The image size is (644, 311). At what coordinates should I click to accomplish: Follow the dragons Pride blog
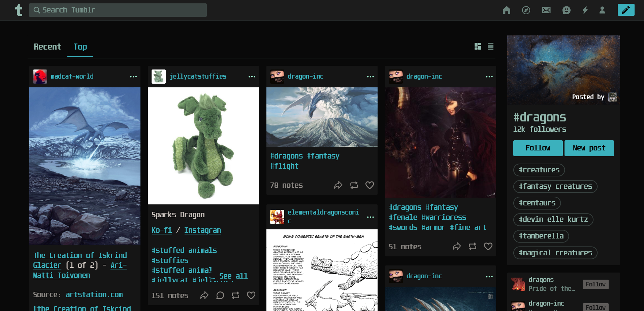595,284
